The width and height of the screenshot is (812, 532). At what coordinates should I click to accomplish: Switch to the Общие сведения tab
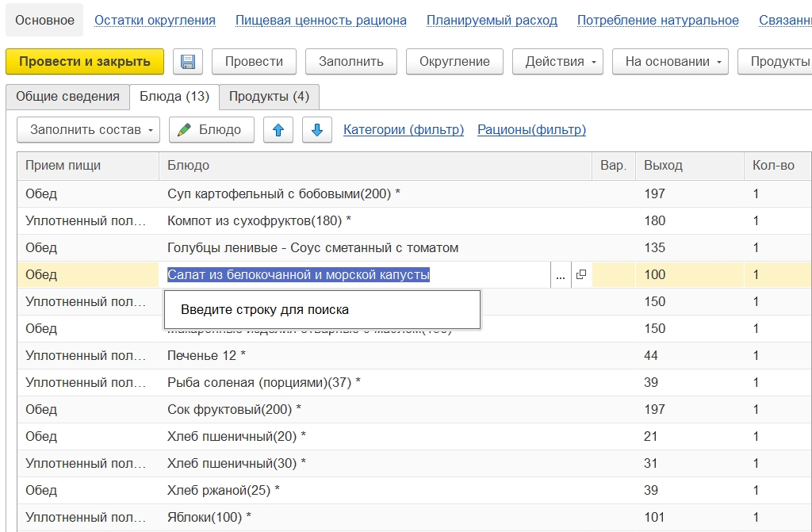[67, 97]
